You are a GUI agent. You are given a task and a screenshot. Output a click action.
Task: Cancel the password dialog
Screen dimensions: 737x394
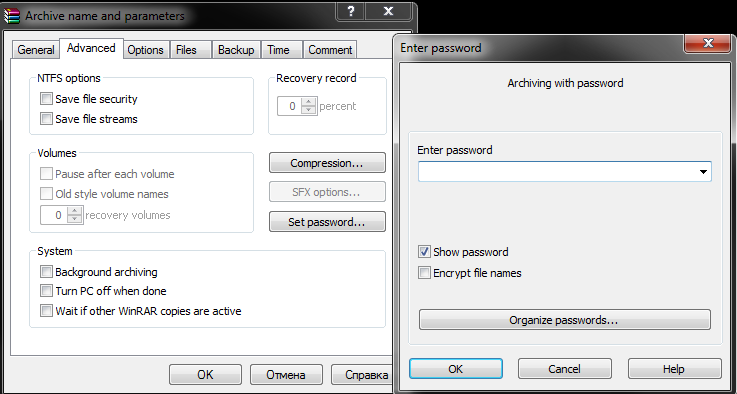tap(565, 369)
